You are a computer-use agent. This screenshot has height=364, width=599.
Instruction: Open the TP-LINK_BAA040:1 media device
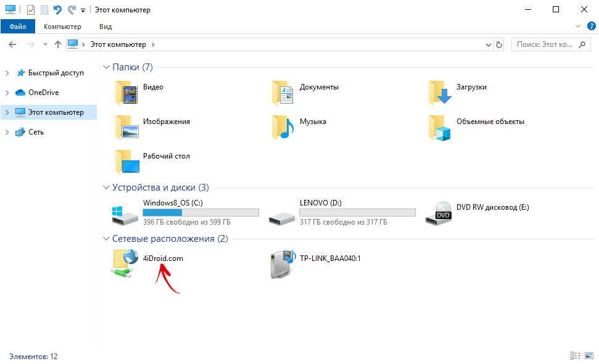coord(283,264)
